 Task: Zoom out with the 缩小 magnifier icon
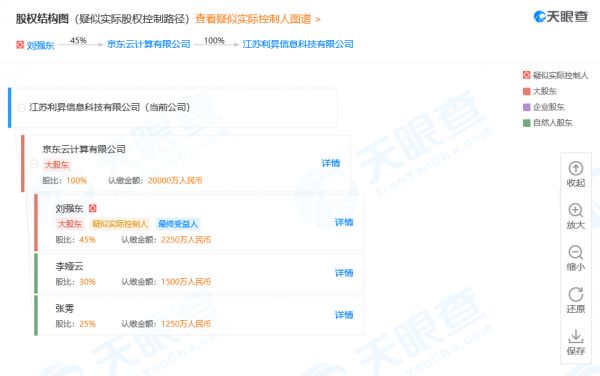(x=576, y=252)
